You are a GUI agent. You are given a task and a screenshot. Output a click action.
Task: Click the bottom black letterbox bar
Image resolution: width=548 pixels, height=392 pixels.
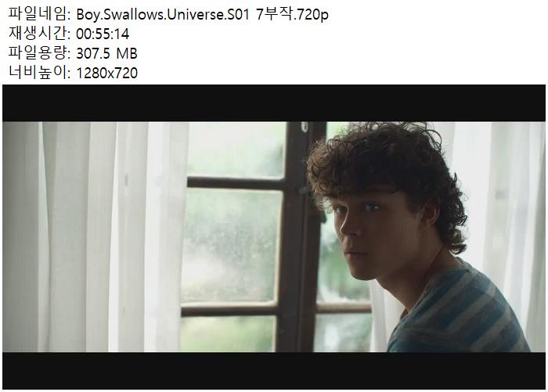click(x=274, y=371)
